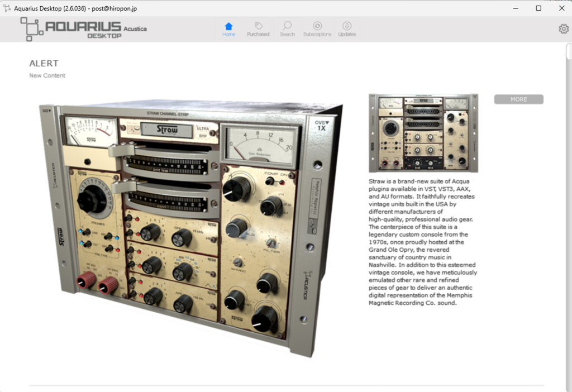Open the Updates tab
Image resolution: width=572 pixels, height=392 pixels.
click(347, 29)
